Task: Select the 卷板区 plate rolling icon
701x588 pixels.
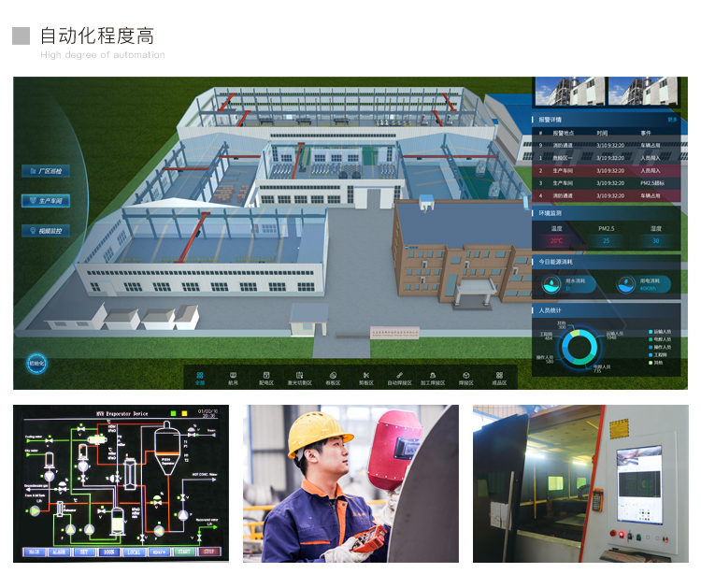Action: pyautogui.click(x=333, y=377)
